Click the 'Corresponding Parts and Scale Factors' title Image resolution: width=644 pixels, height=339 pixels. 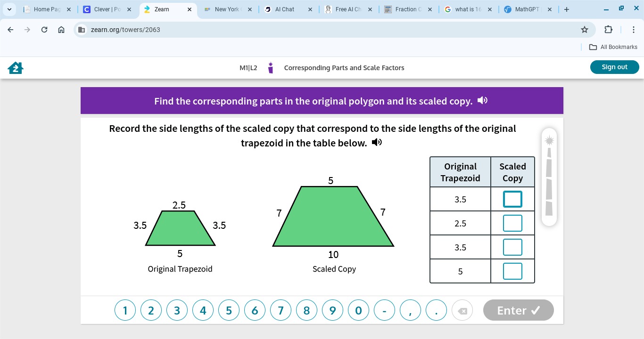coord(344,68)
